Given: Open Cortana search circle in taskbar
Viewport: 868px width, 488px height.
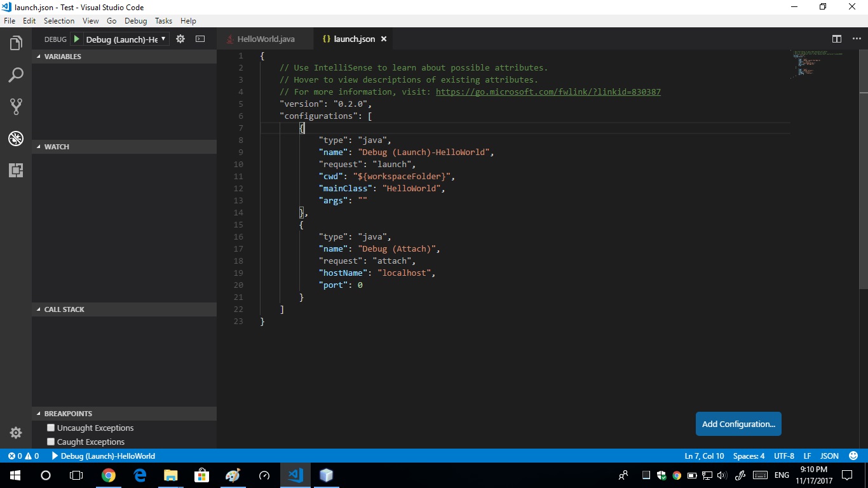Looking at the screenshot, I should pyautogui.click(x=45, y=475).
